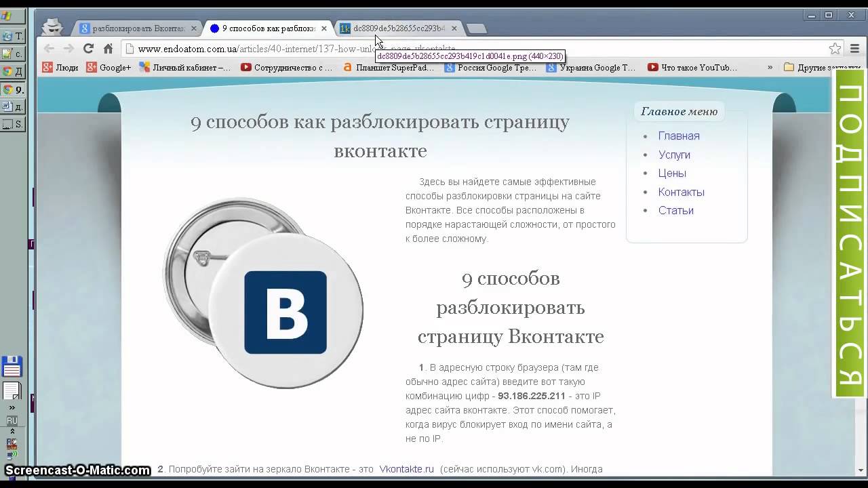This screenshot has height=488, width=868.
Task: Open the Контакты menu link
Action: point(682,192)
